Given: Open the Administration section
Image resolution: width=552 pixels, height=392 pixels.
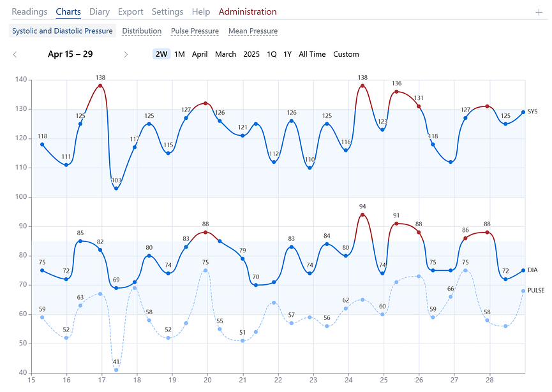Looking at the screenshot, I should 248,11.
